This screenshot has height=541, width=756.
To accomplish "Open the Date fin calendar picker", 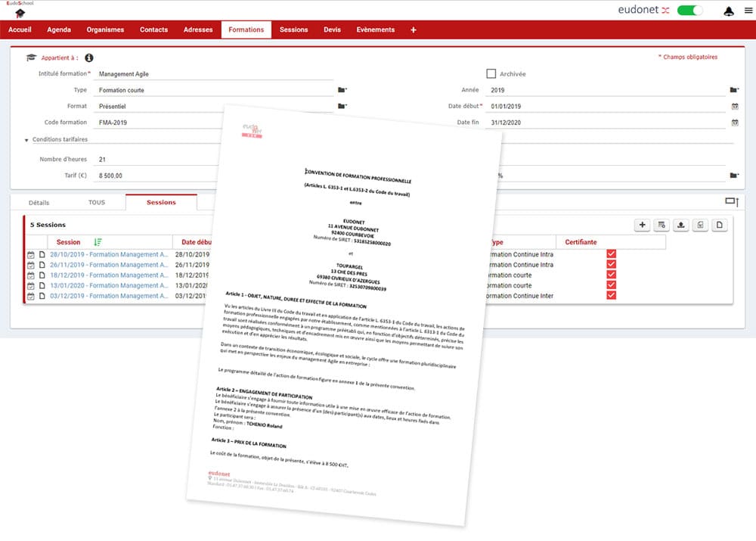I will [x=735, y=123].
